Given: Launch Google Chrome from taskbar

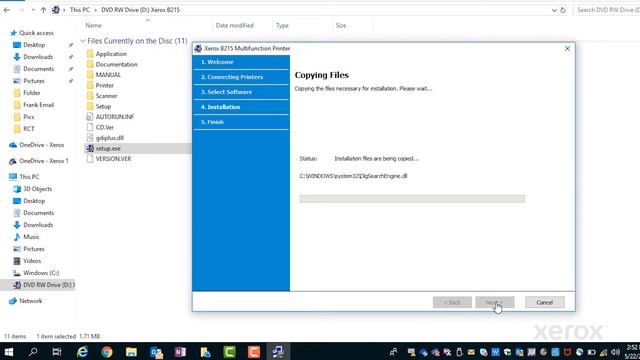Looking at the screenshot, I should click(107, 352).
